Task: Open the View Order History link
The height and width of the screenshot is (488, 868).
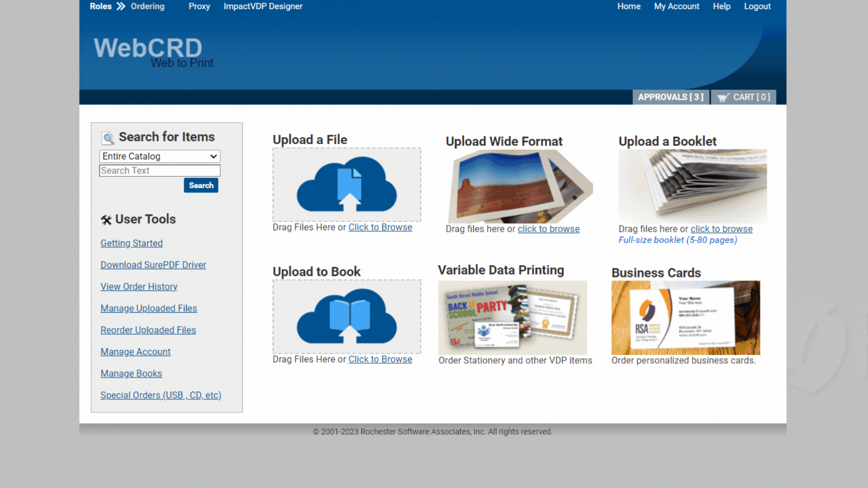Action: pyautogui.click(x=139, y=286)
